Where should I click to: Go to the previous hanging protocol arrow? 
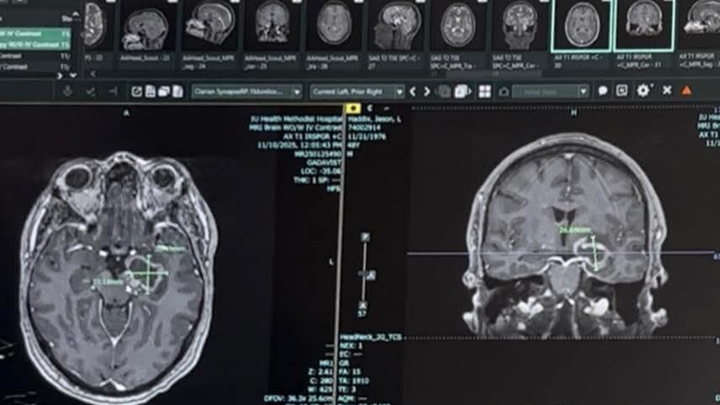coord(414,91)
